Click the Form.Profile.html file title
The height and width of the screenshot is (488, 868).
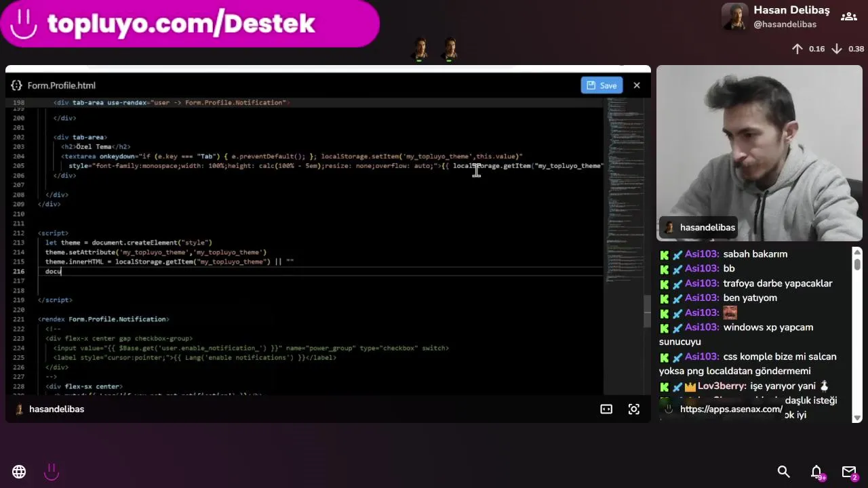pos(62,85)
